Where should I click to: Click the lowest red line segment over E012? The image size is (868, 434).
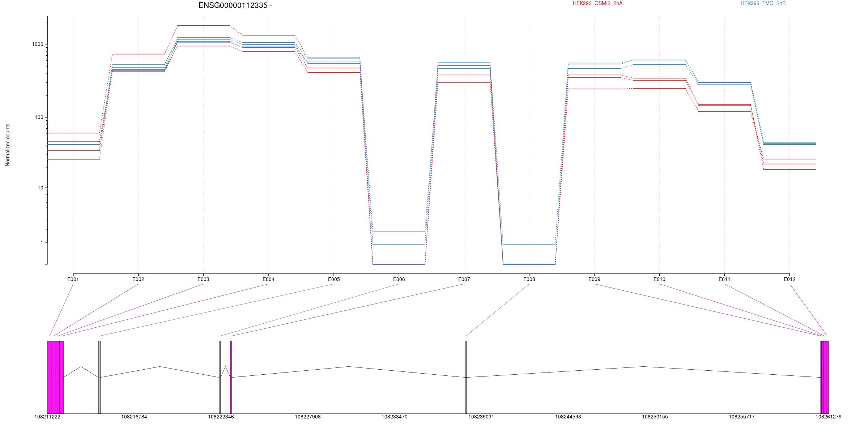790,170
